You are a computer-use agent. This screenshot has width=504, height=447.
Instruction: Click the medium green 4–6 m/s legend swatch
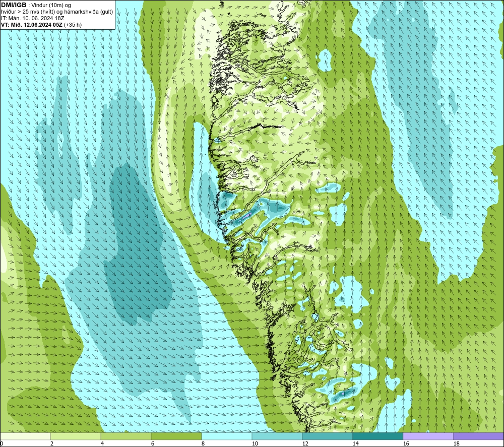click(x=125, y=436)
